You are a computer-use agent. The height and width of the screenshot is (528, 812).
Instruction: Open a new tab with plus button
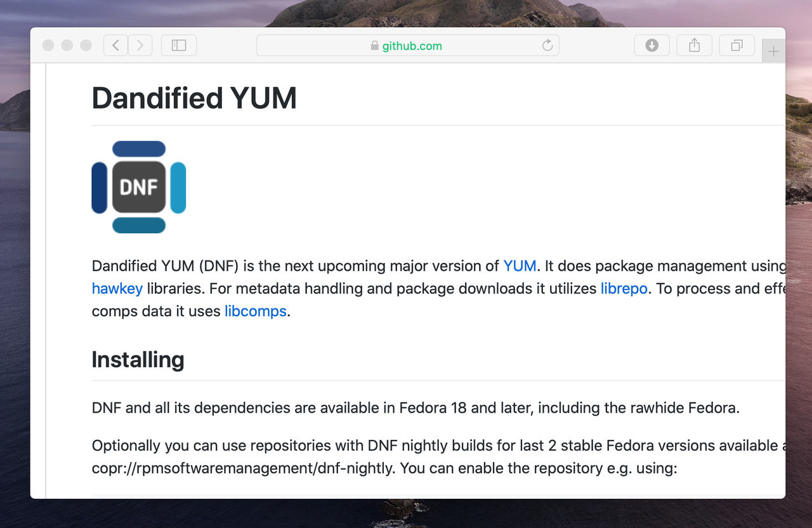coord(773,52)
